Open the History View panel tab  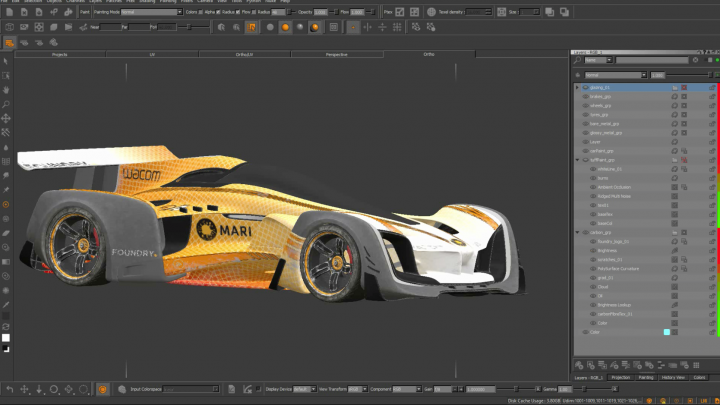point(673,378)
